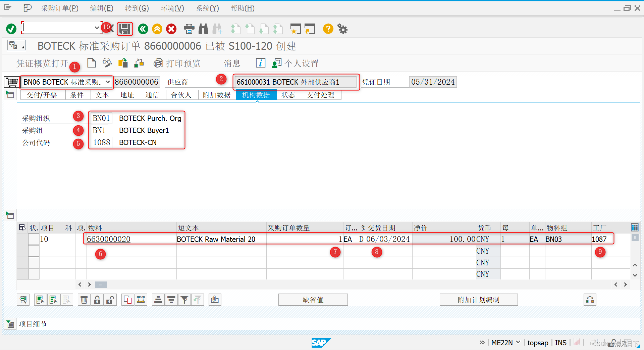The image size is (644, 350).
Task: Click the select-all rows corner icon
Action: pos(22,227)
